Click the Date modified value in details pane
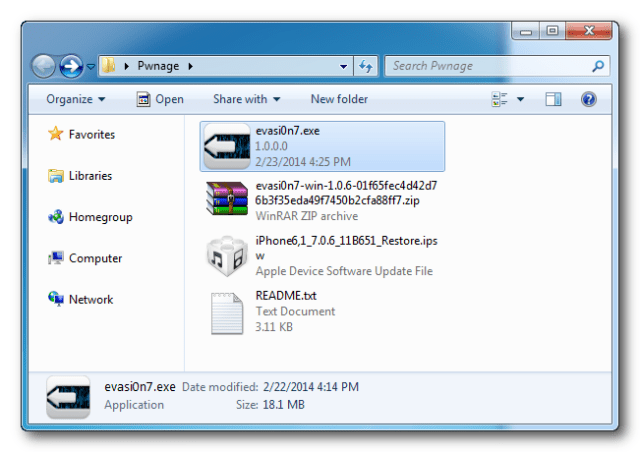This screenshot has width=640, height=452. tap(311, 387)
